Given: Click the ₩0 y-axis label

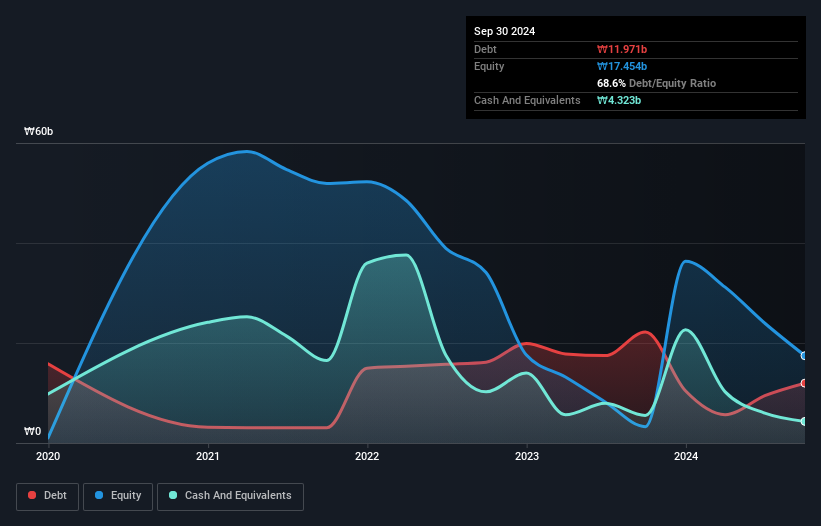Looking at the screenshot, I should pos(32,431).
